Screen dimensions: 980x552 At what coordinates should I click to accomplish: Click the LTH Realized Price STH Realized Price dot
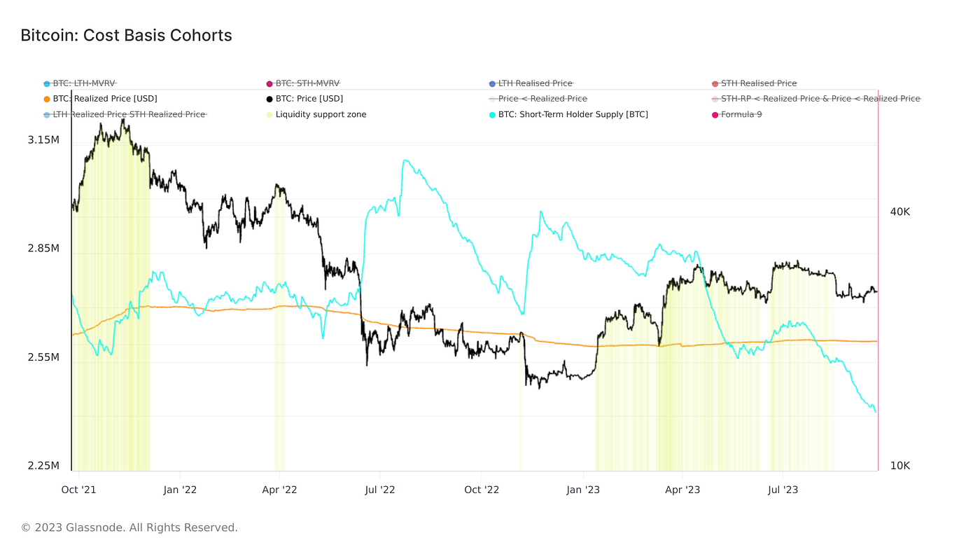click(x=47, y=114)
